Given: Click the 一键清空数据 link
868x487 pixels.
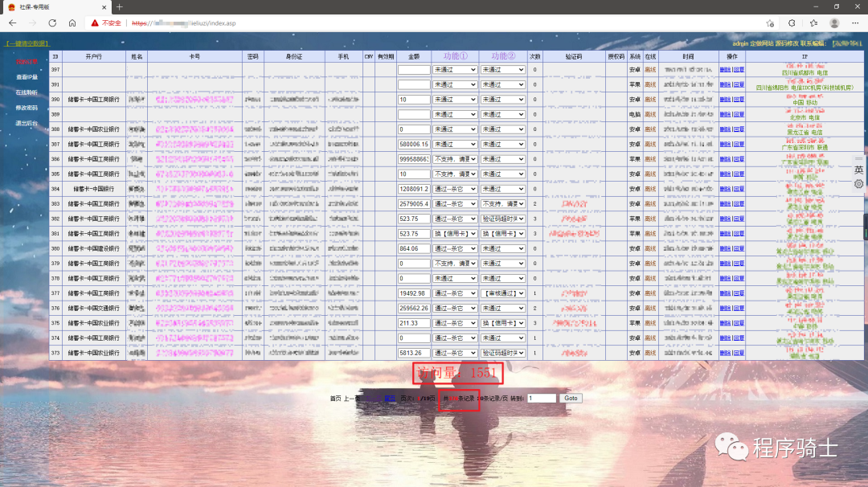Looking at the screenshot, I should click(27, 43).
